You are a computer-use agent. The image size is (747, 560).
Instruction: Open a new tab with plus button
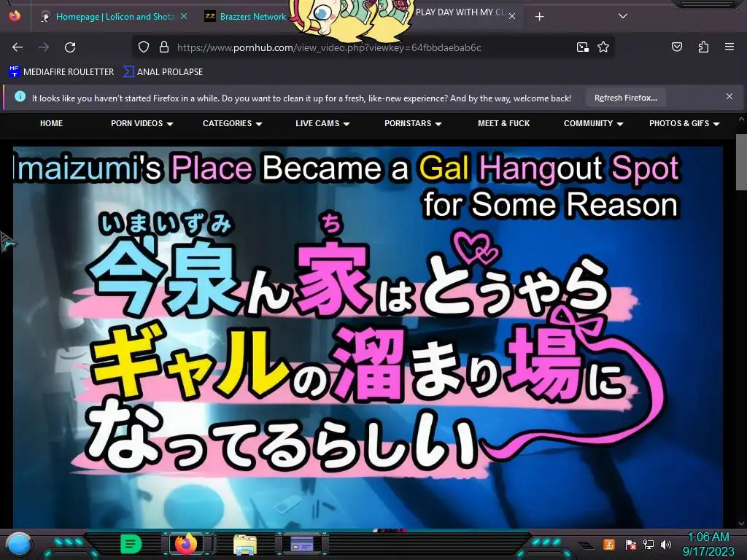539,17
